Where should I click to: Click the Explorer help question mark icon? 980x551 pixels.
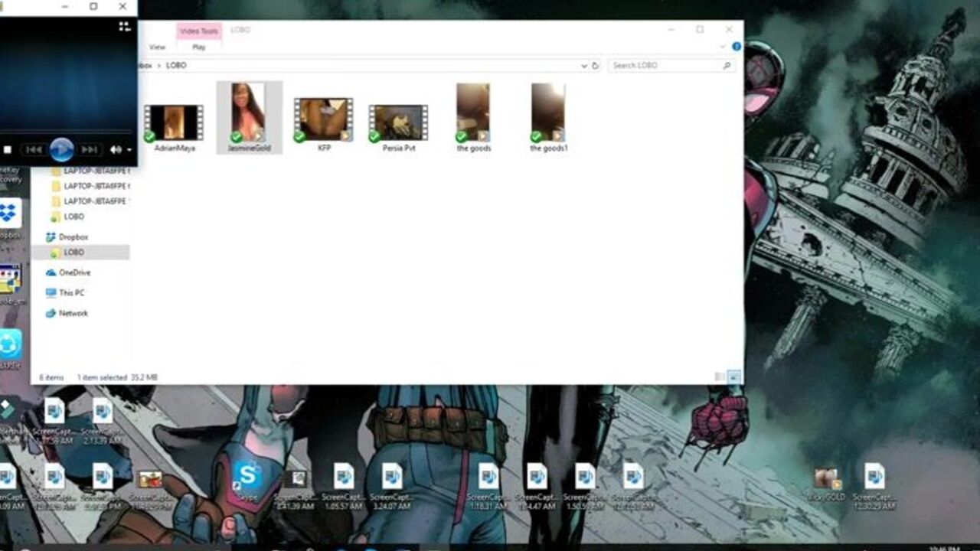pyautogui.click(x=737, y=47)
